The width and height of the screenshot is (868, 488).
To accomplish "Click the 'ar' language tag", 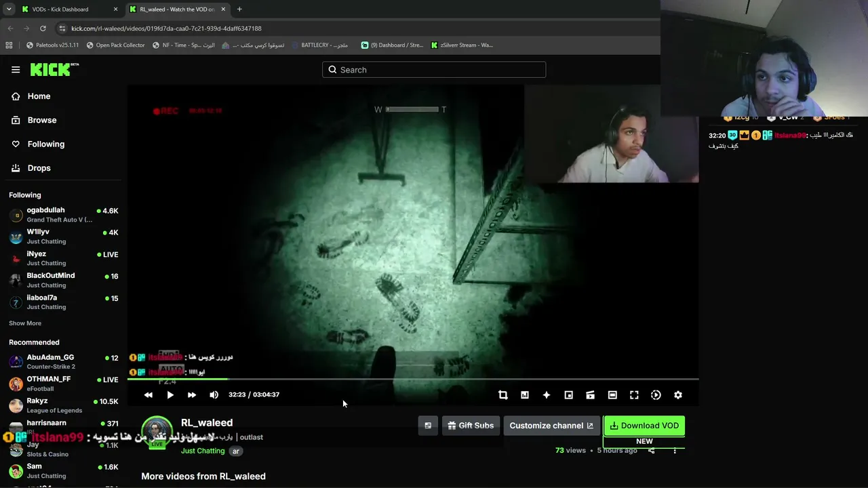I will tap(236, 451).
